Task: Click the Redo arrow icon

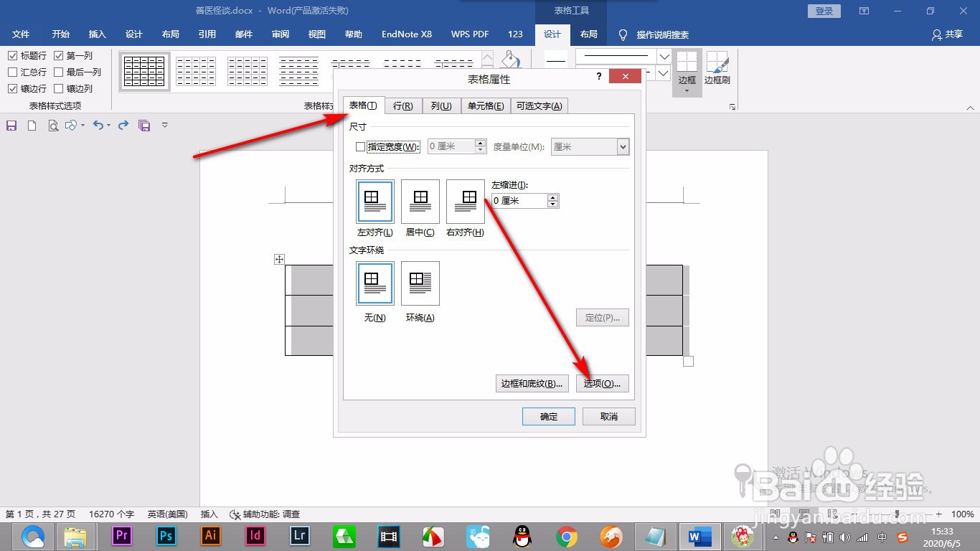Action: 123,126
